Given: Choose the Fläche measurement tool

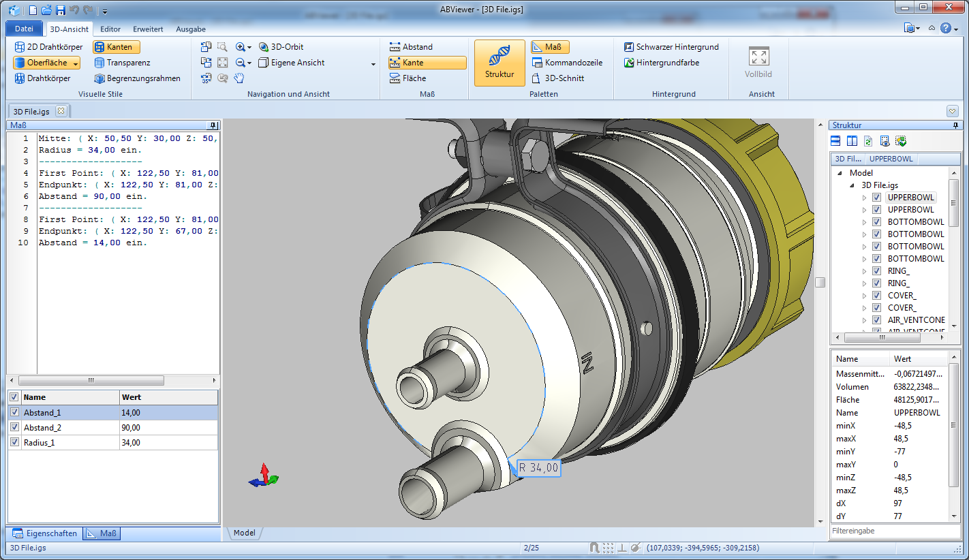Looking at the screenshot, I should click(x=407, y=78).
